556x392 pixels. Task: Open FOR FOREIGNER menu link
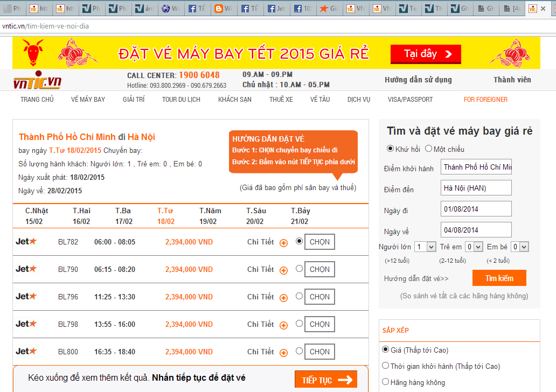click(485, 100)
